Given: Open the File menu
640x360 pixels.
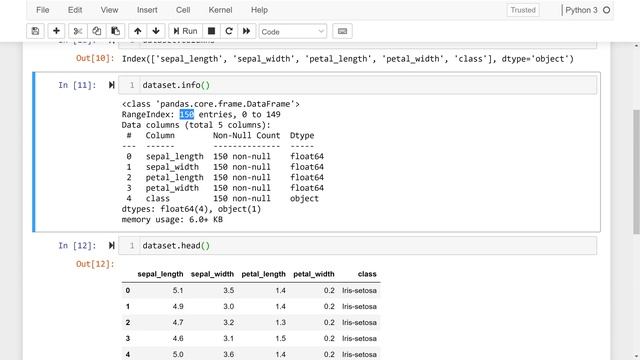Looking at the screenshot, I should click(x=42, y=10).
